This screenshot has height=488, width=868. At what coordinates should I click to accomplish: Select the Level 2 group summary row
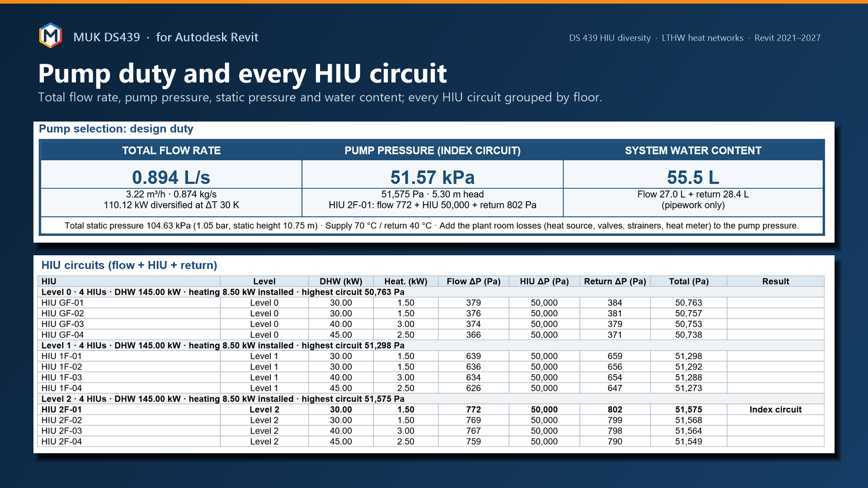pyautogui.click(x=431, y=399)
